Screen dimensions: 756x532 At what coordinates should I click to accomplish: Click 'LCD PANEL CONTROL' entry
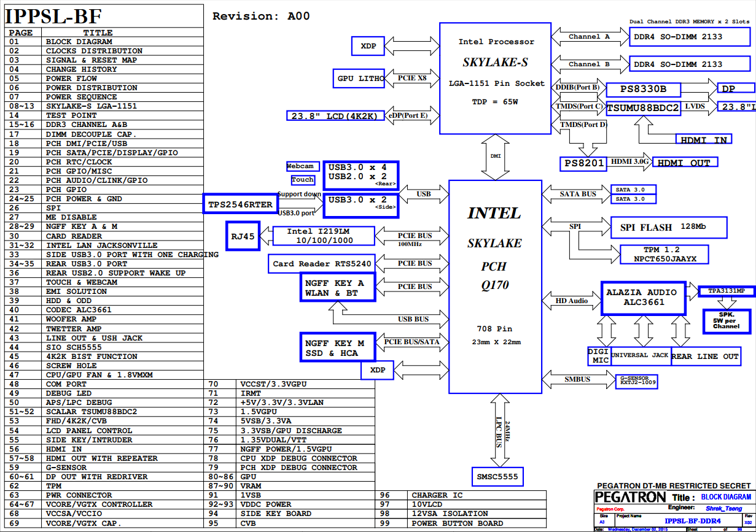tap(104, 431)
